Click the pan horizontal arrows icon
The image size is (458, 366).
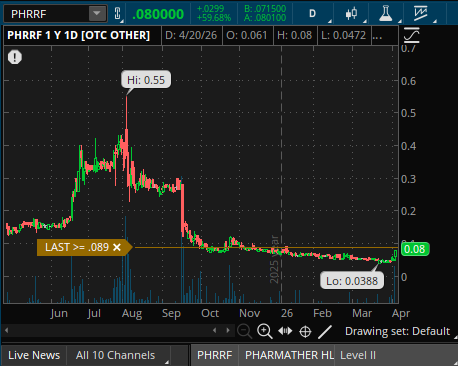[x=285, y=331]
